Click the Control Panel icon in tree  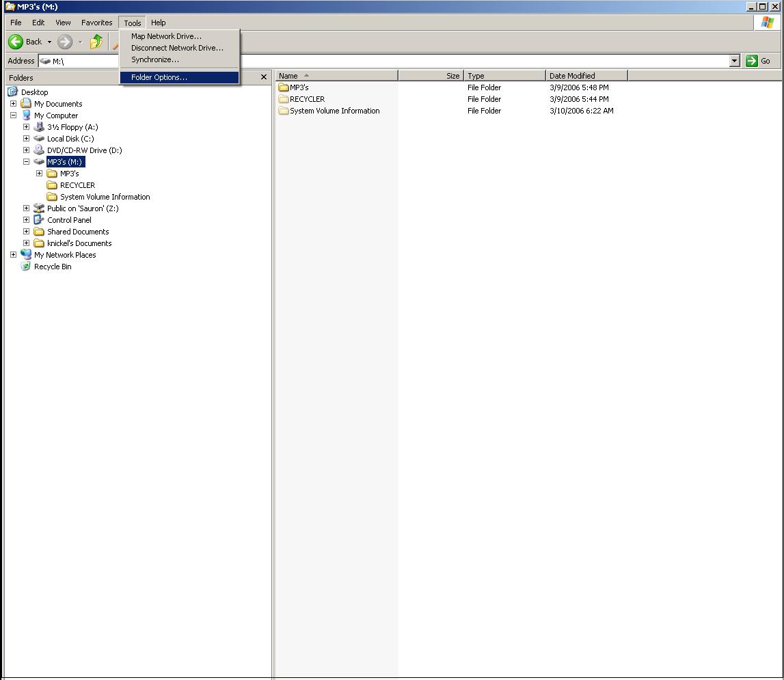(x=39, y=220)
